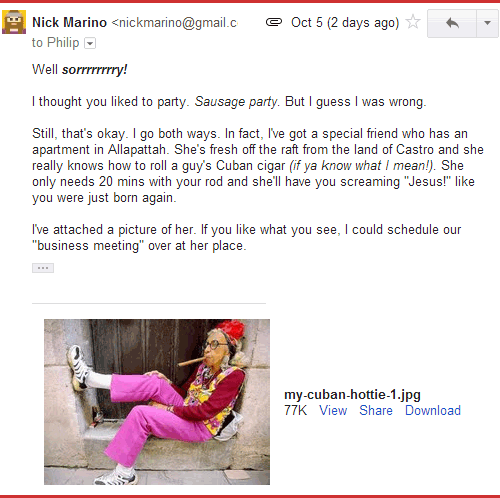Click the sender name Nick Marino
This screenshot has width=500, height=498.
click(69, 22)
